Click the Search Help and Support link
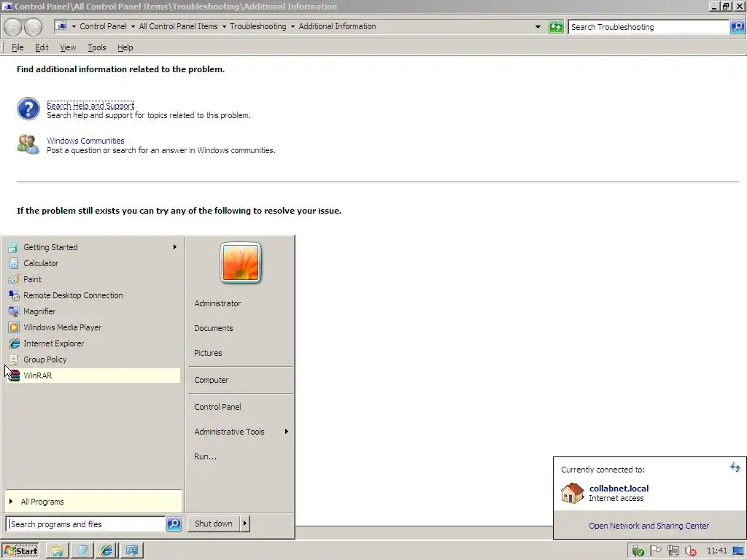Screen dimensions: 747x560 coord(90,106)
